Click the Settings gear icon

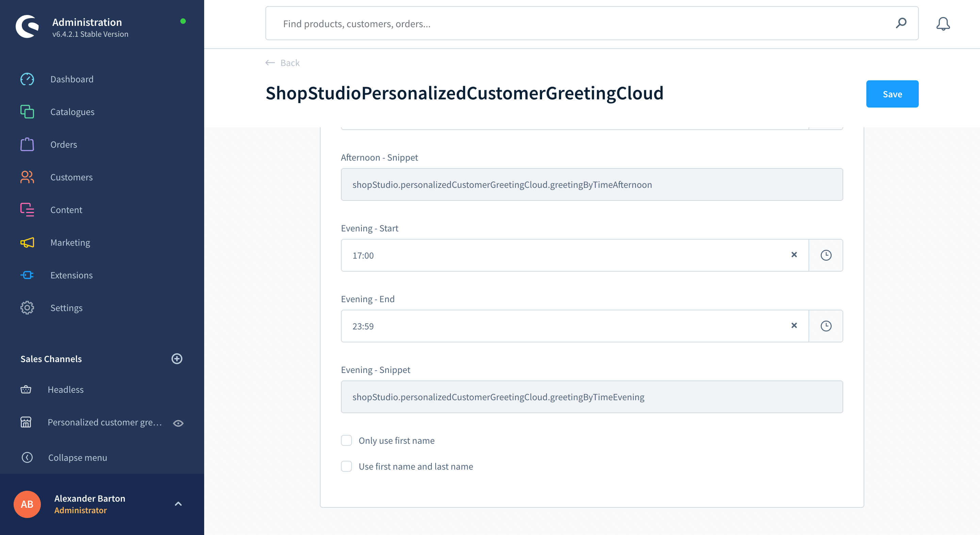[x=26, y=308]
